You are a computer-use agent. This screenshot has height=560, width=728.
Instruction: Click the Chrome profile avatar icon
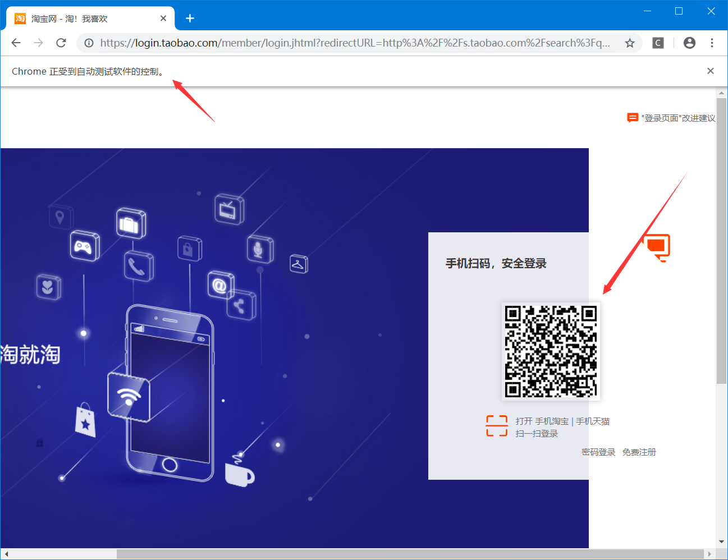pos(689,43)
